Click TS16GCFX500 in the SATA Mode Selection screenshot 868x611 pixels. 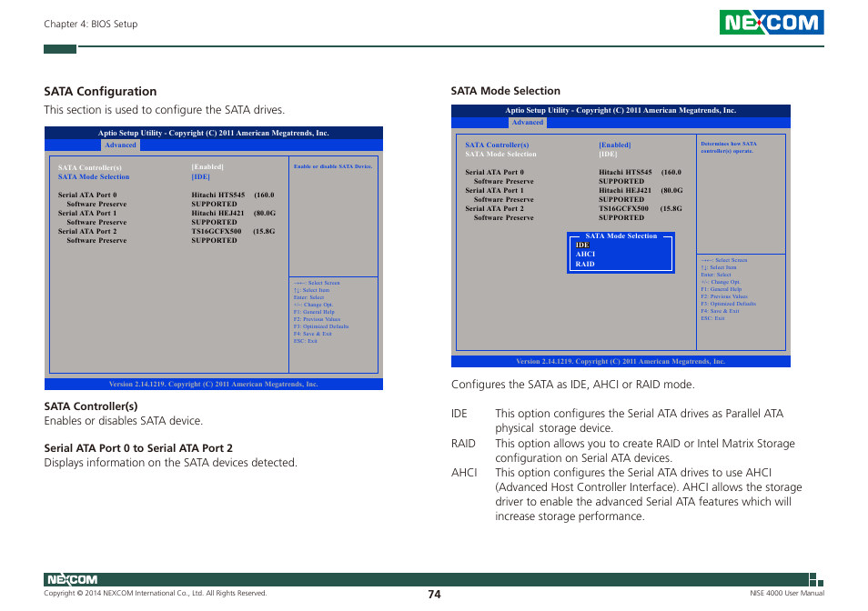click(x=623, y=209)
